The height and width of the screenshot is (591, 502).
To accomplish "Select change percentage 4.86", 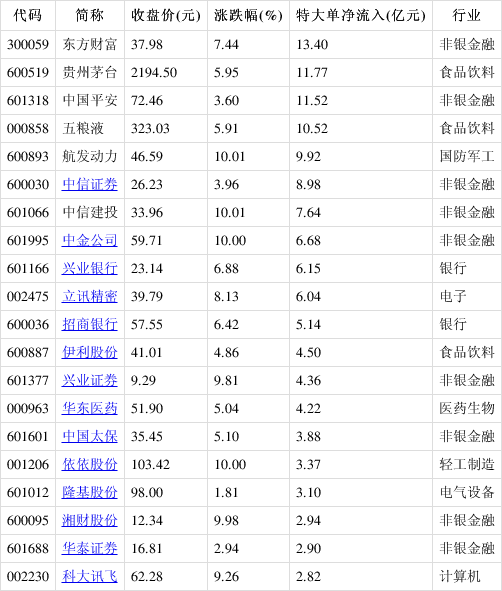I will pos(226,352).
